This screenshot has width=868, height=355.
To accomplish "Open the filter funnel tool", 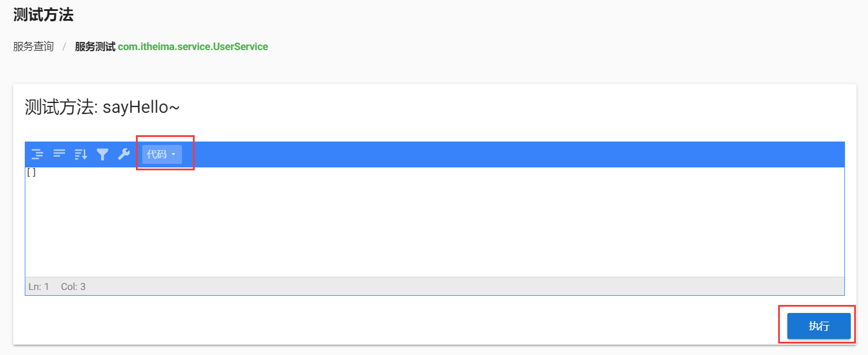I will 103,154.
